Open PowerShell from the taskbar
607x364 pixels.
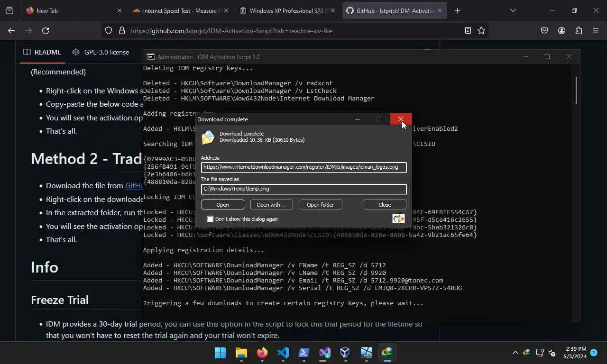pyautogui.click(x=304, y=353)
